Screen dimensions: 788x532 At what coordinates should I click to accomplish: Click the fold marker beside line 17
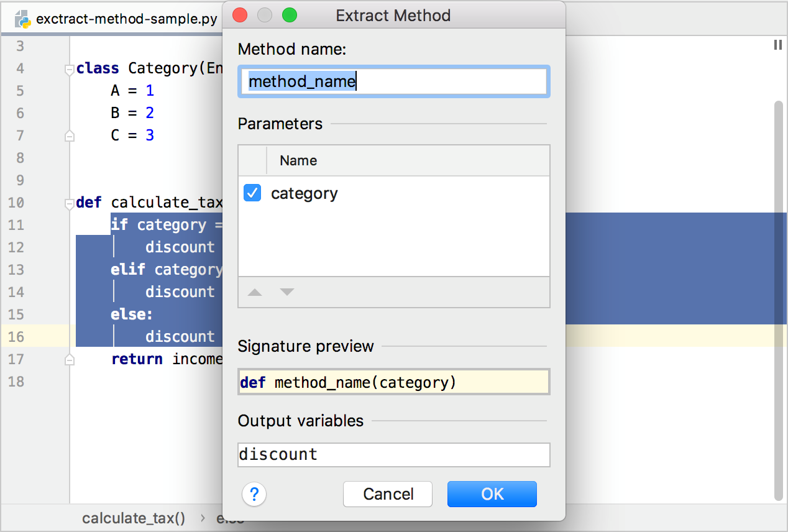click(x=69, y=359)
